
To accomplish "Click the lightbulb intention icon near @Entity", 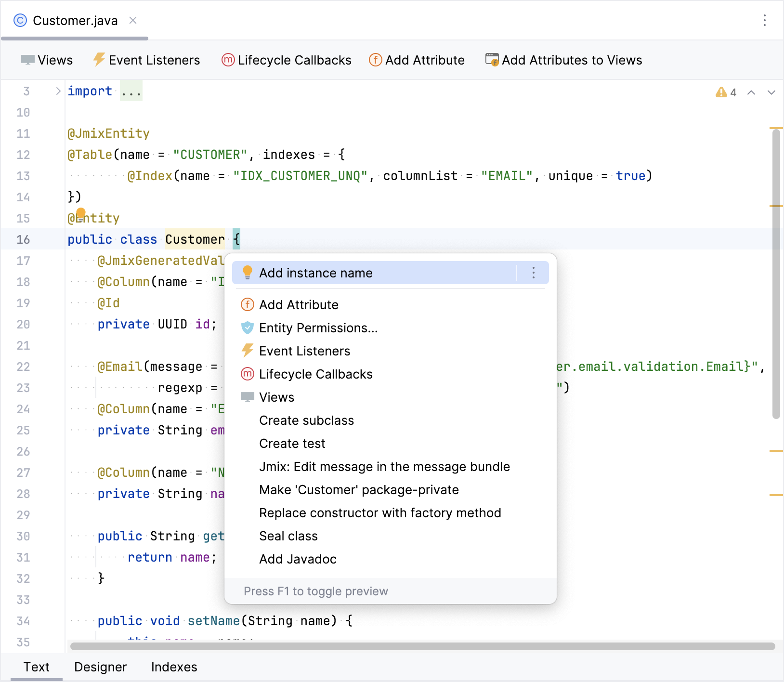I will (x=81, y=214).
